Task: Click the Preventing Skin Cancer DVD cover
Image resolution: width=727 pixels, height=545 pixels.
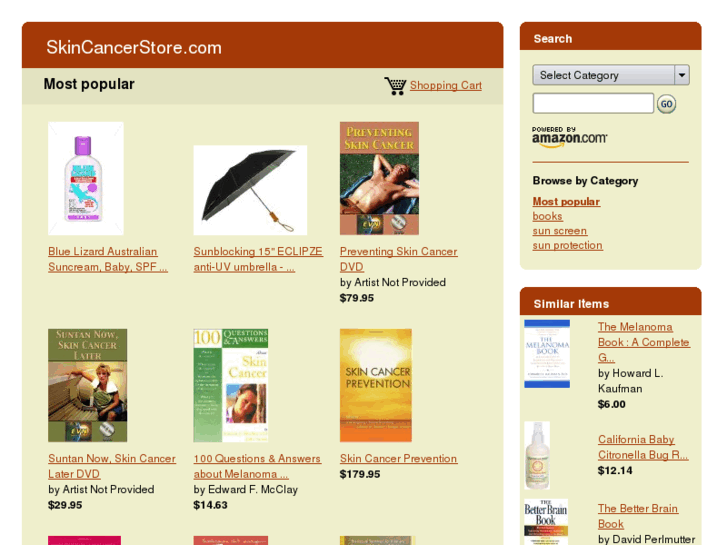Action: [379, 178]
